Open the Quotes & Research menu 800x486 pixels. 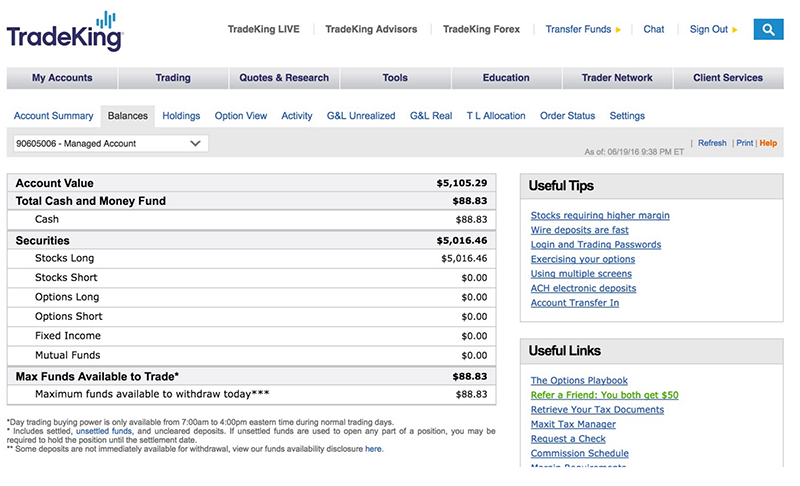pos(284,78)
